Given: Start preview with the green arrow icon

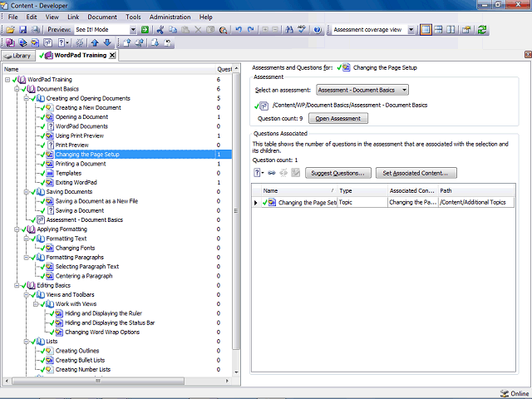Looking at the screenshot, I should point(145,30).
